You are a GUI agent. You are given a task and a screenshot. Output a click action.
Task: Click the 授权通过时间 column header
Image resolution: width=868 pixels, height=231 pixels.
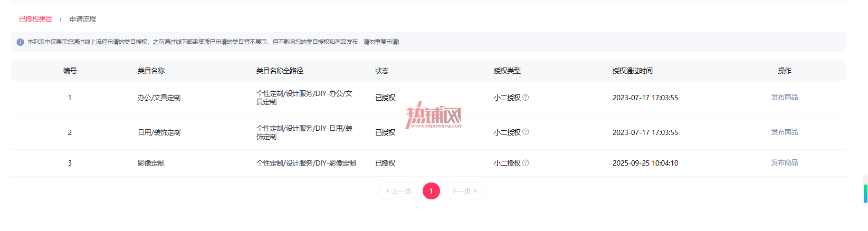point(633,71)
